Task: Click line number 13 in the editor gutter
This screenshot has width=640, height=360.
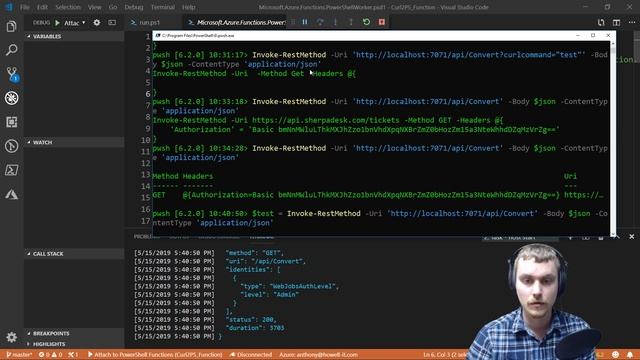Action: point(145,175)
